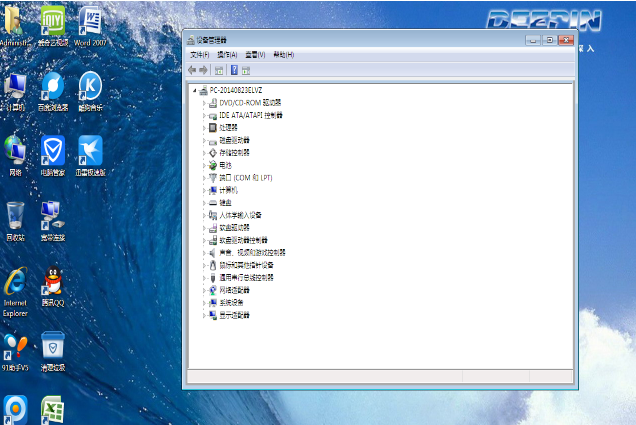The height and width of the screenshot is (425, 636).
Task: Open the 宽带连接 desktop shortcut
Action: pos(53,221)
